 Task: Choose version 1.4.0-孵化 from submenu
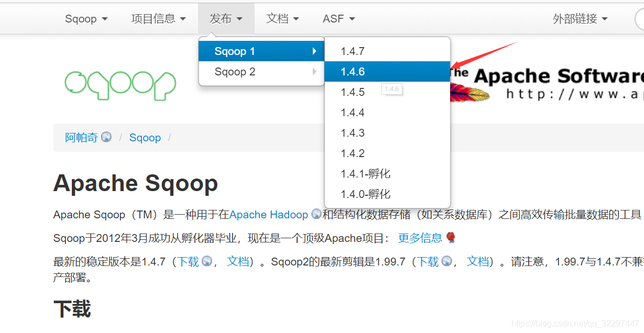point(387,194)
